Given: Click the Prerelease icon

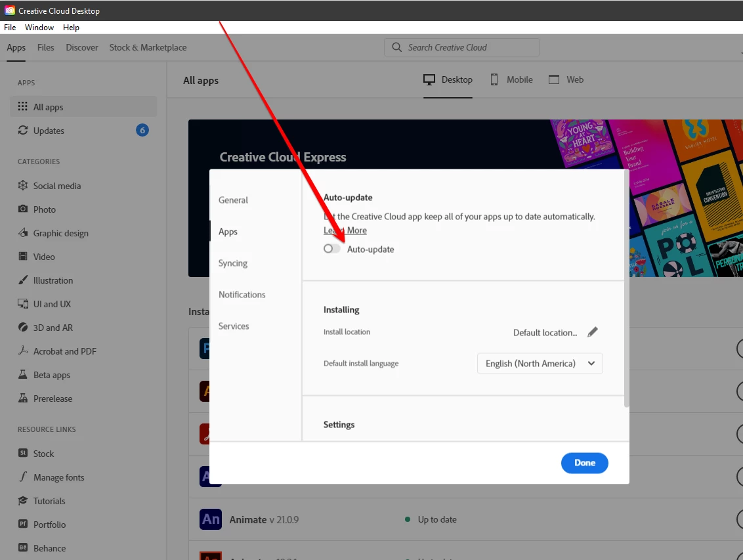Looking at the screenshot, I should pyautogui.click(x=22, y=398).
